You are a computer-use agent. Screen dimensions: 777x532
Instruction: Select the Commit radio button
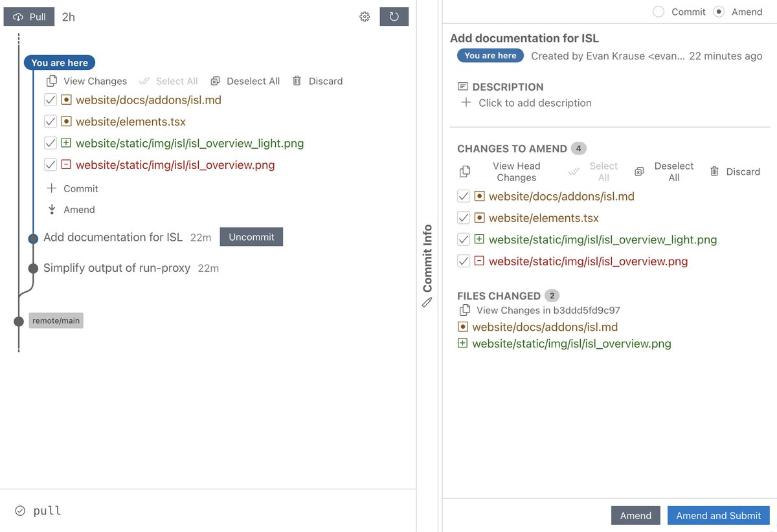pos(659,12)
